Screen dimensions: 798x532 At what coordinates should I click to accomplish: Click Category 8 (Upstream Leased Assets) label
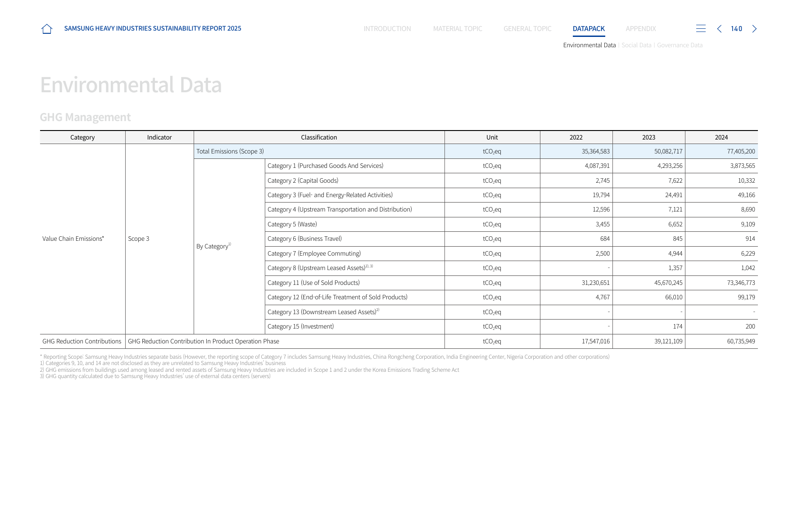320,268
